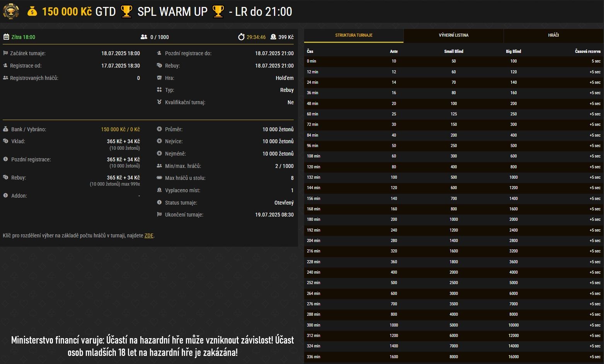Click the table icon beside Max hráčů u stolu
Viewport: 604px width, 364px height.
tap(159, 178)
